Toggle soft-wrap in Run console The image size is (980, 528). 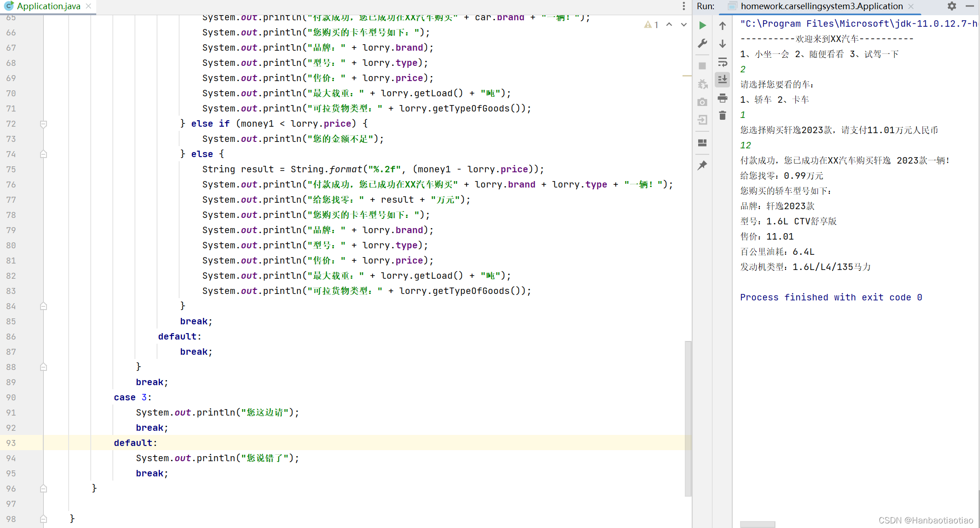tap(723, 62)
